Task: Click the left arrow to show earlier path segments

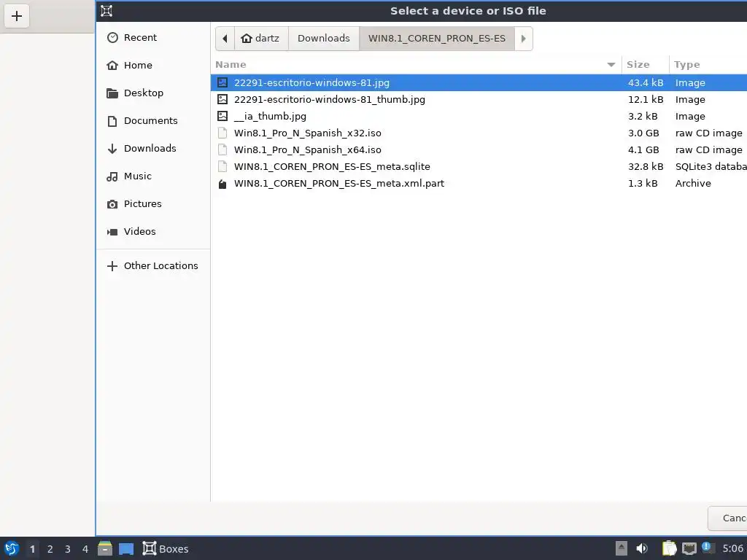Action: pos(225,39)
